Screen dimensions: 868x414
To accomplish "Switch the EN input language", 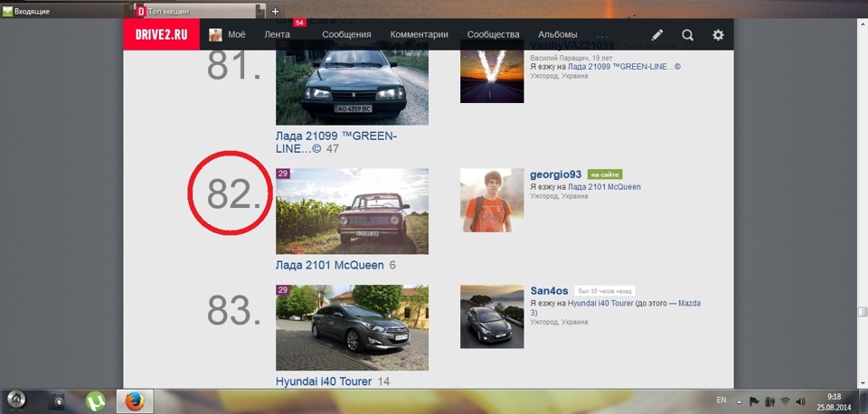I will [722, 400].
